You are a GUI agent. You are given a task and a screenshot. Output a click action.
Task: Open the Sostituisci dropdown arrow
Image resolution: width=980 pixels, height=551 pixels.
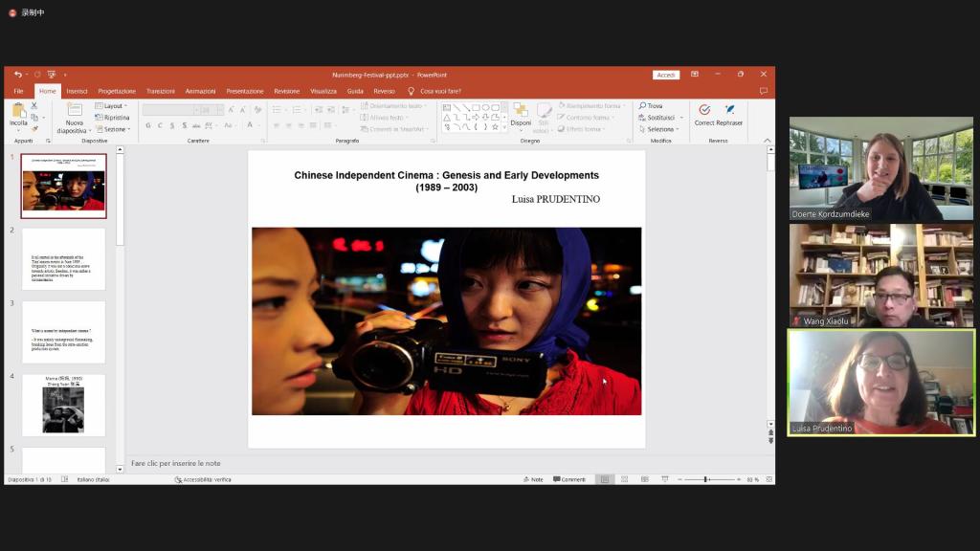pos(681,118)
